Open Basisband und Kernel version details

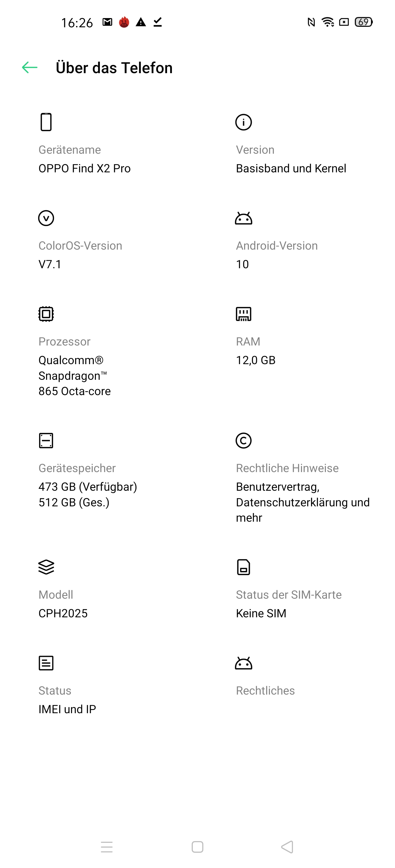(x=291, y=168)
